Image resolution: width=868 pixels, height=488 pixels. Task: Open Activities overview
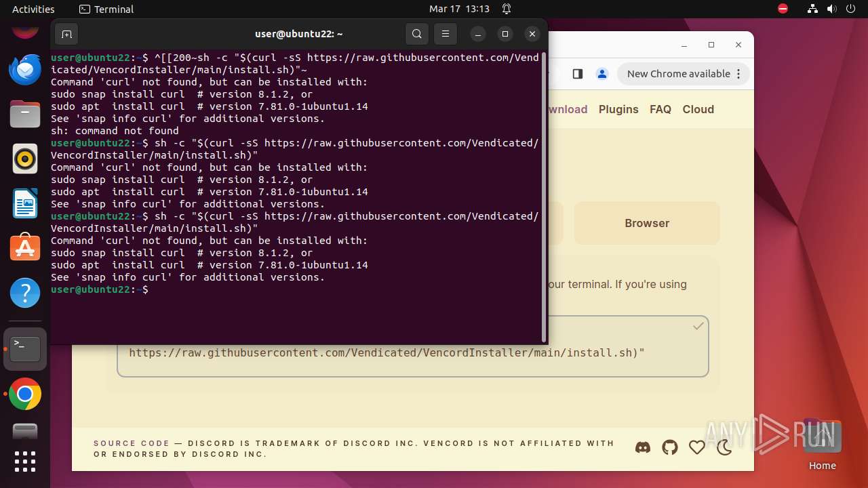click(33, 9)
